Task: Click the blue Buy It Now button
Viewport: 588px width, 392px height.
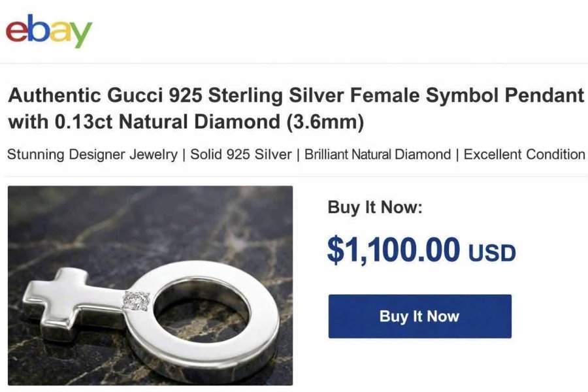Action: (x=419, y=316)
